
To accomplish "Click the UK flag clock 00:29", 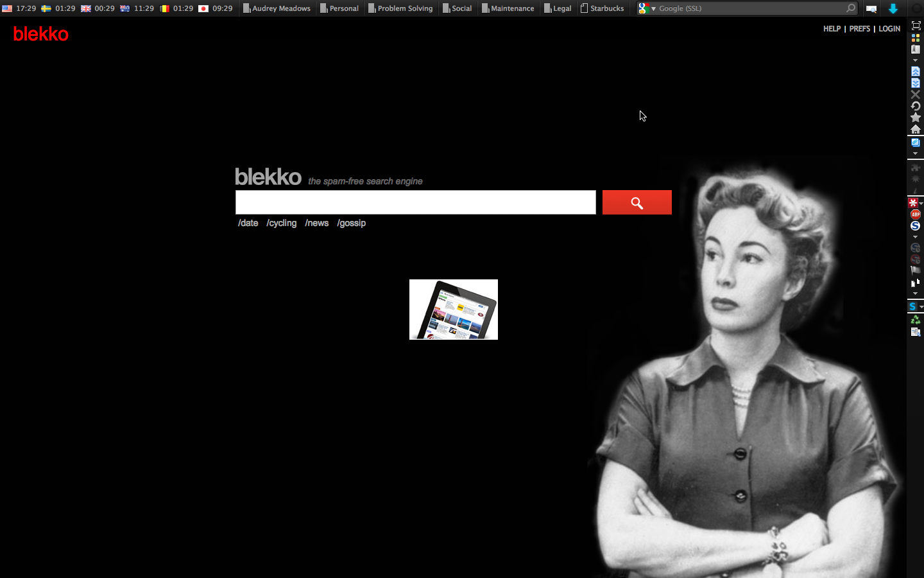I will 98,8.
